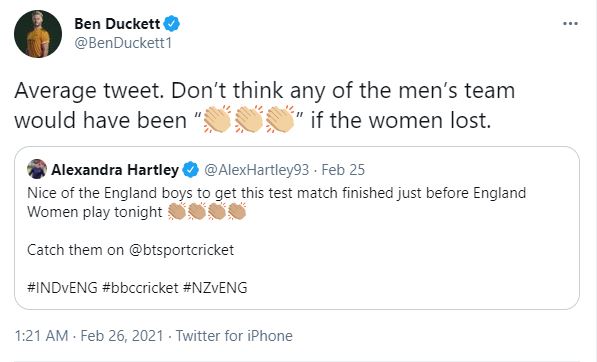Click the Twitter for iPhone source label
The width and height of the screenshot is (597, 362).
[x=234, y=336]
